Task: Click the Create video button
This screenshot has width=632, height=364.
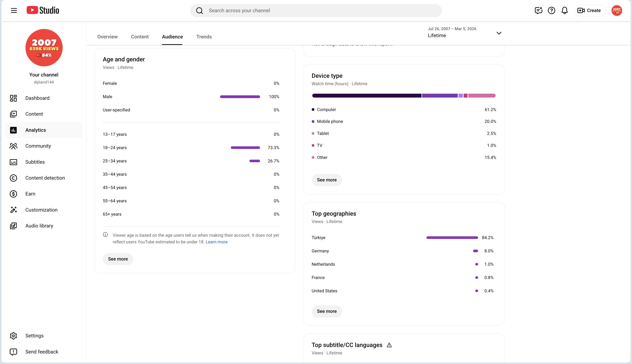Action: pyautogui.click(x=589, y=11)
